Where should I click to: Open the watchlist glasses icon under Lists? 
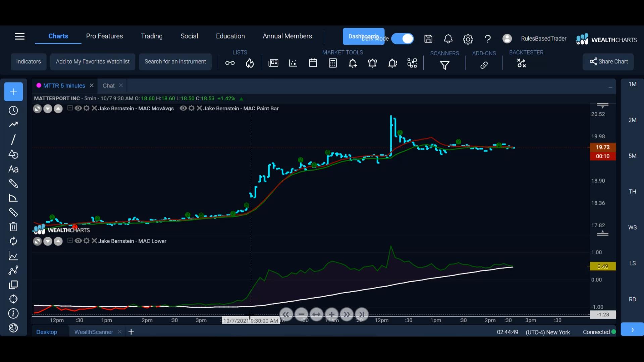230,63
